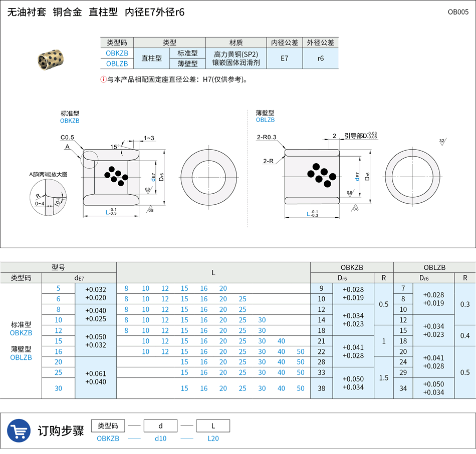Click the R value 0.4 in the OBLZB column
This screenshot has height=454, width=476.
pyautogui.click(x=465, y=336)
